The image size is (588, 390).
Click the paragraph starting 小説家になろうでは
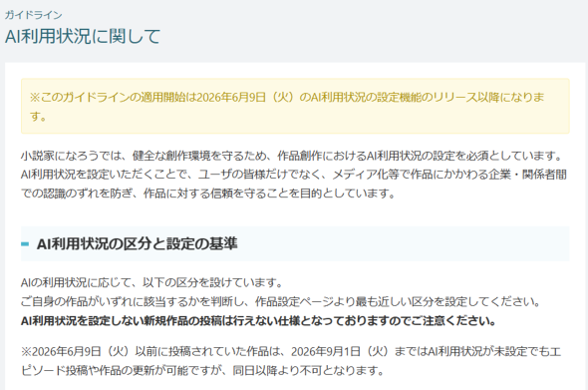click(x=294, y=175)
